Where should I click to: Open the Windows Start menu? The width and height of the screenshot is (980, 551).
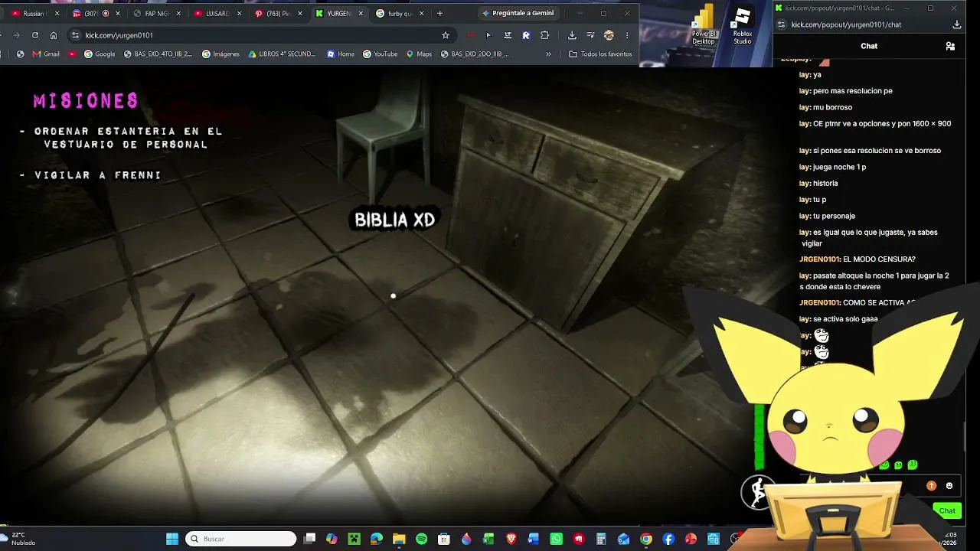pos(172,539)
